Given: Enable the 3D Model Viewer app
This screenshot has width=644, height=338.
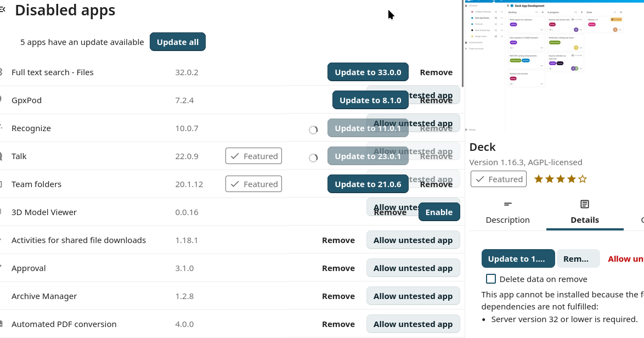Looking at the screenshot, I should coord(439,212).
